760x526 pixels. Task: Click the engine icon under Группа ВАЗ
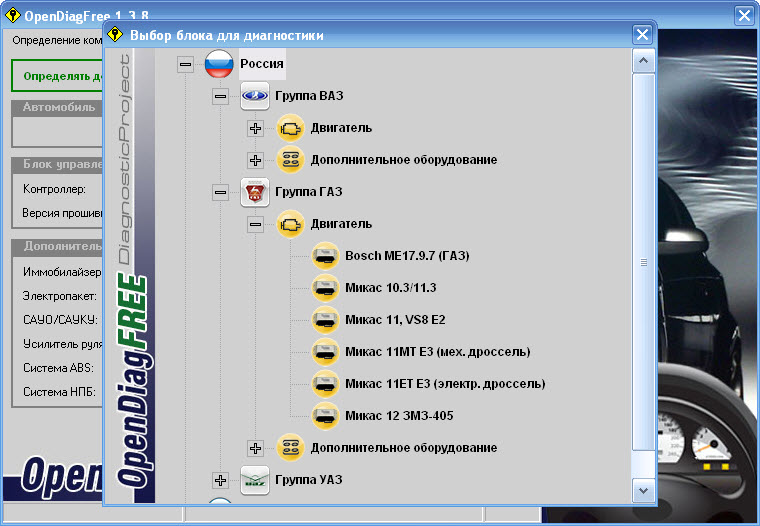(290, 128)
